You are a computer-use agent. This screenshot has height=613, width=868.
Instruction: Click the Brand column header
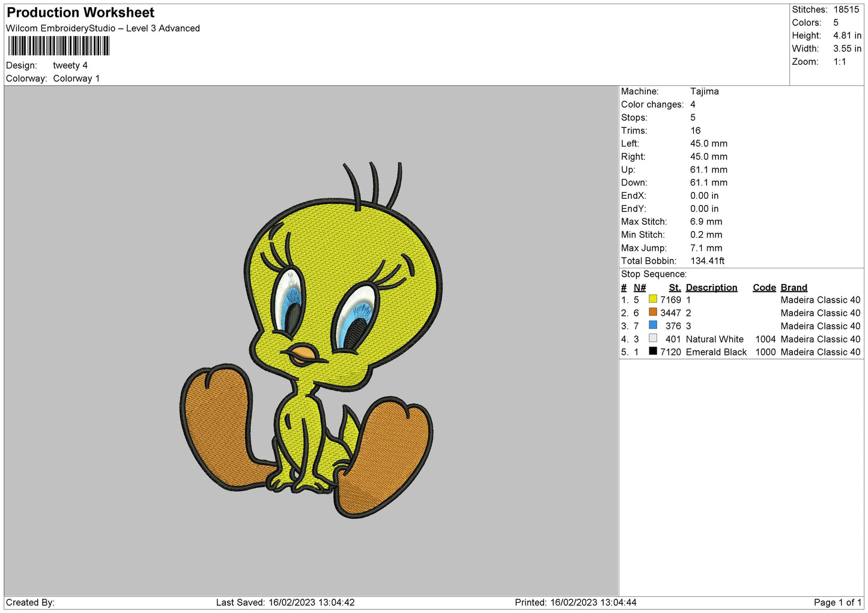[794, 288]
